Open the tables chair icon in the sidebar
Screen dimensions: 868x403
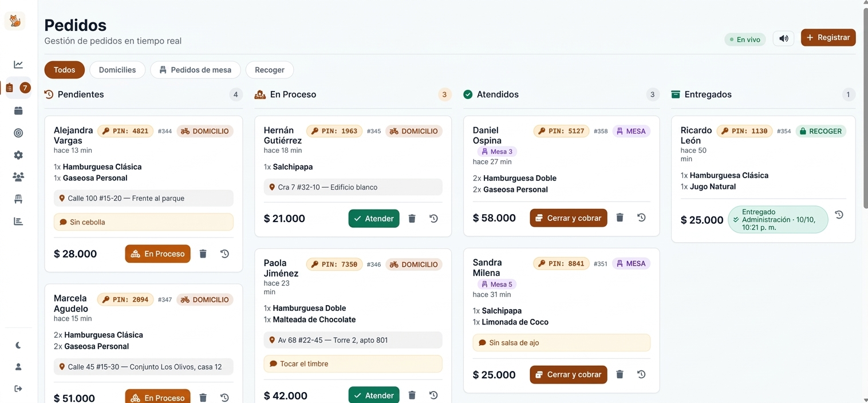[x=18, y=199]
